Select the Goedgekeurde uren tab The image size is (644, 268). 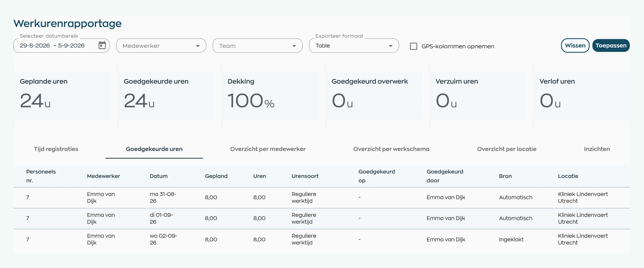click(x=154, y=149)
